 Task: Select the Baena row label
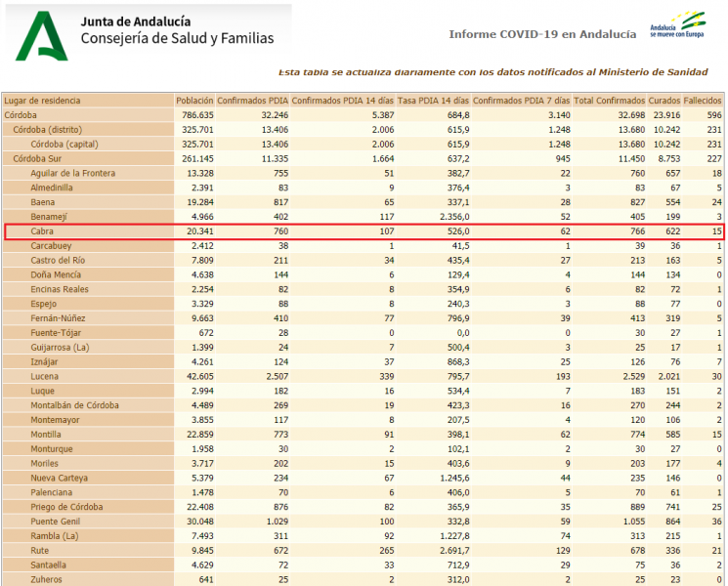point(43,202)
